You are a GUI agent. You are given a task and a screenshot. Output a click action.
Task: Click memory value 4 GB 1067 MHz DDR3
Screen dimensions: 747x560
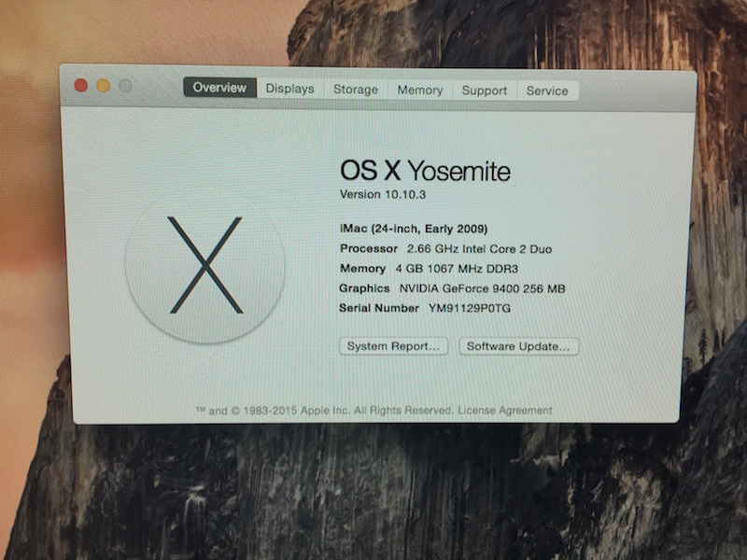point(457,269)
